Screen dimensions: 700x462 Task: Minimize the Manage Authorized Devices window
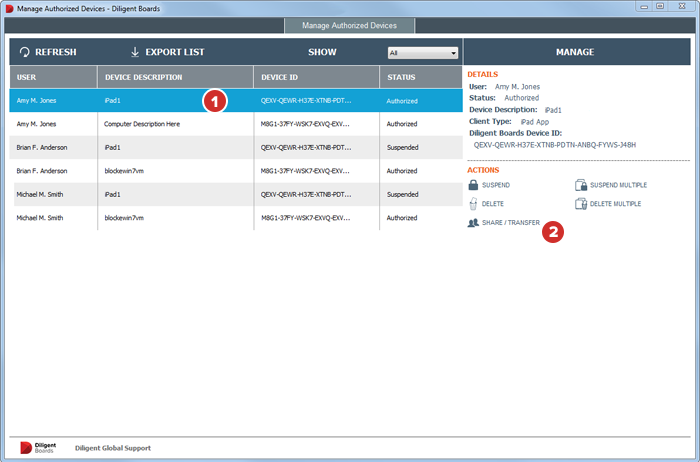[x=644, y=6]
